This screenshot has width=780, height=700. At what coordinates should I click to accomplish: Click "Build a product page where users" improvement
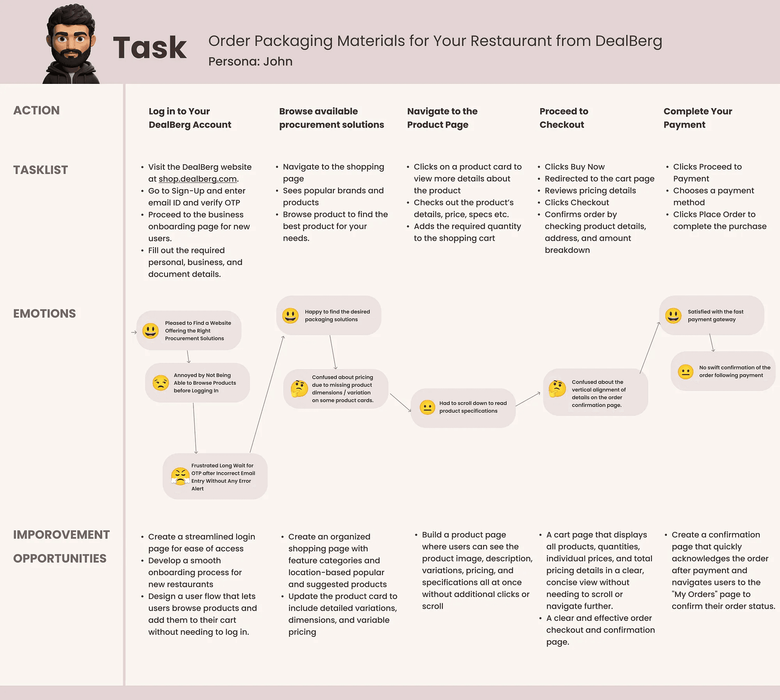tap(477, 570)
